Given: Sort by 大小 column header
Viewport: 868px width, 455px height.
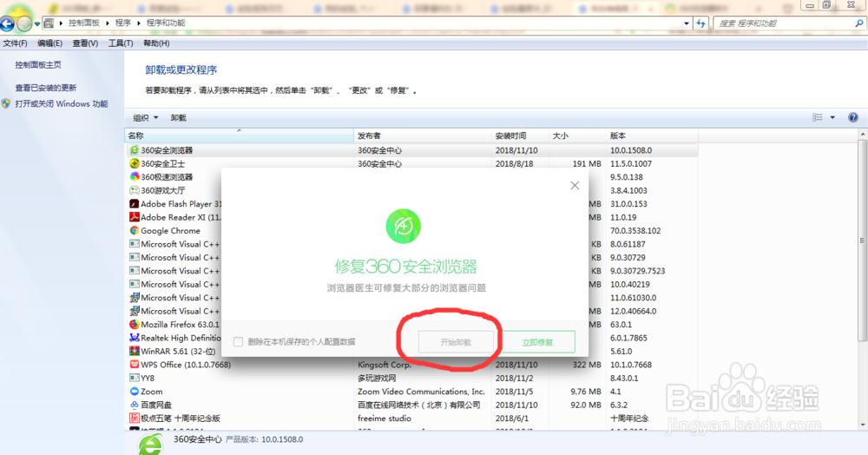Looking at the screenshot, I should 577,135.
